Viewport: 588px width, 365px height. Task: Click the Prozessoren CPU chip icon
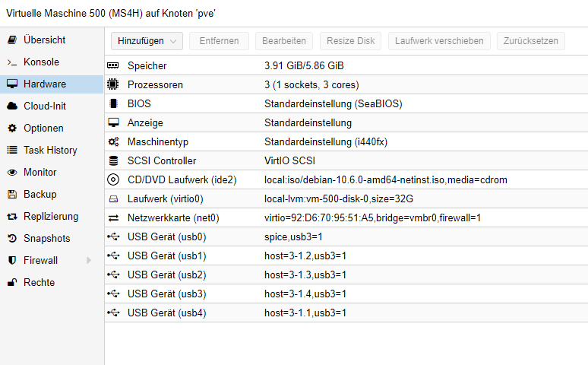pyautogui.click(x=113, y=85)
